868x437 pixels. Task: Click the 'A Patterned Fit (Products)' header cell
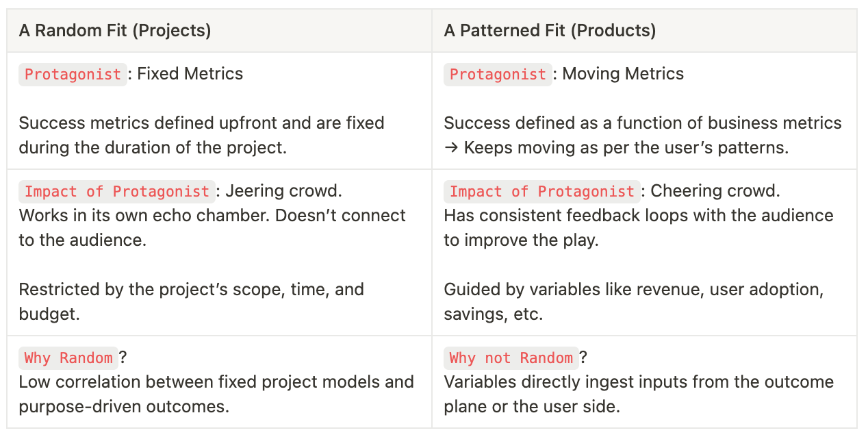click(644, 31)
